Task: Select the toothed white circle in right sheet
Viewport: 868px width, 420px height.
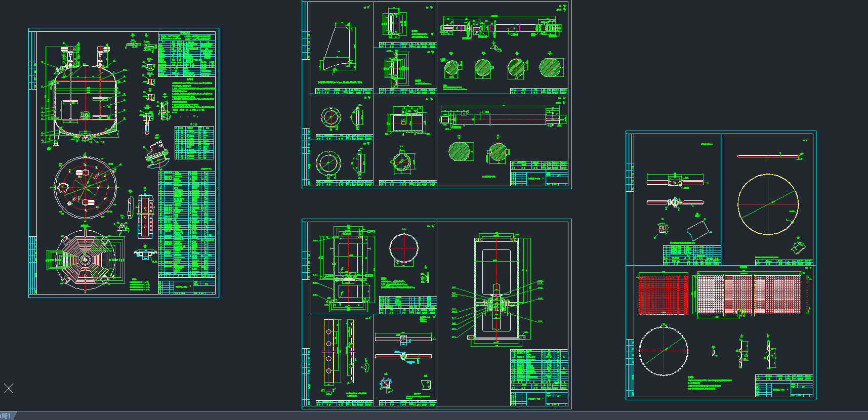Action: 663,351
